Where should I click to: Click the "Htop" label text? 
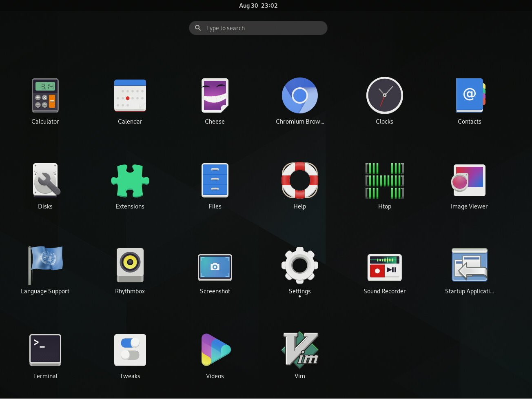click(385, 206)
